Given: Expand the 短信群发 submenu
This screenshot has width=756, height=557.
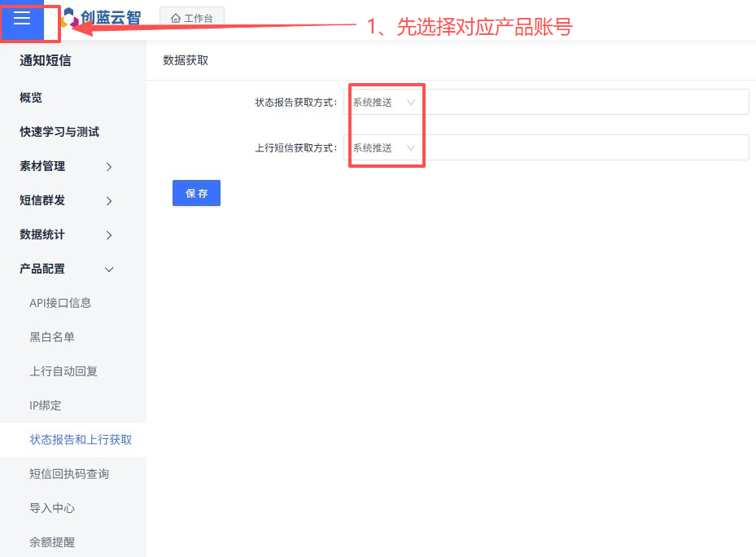Looking at the screenshot, I should (x=67, y=200).
